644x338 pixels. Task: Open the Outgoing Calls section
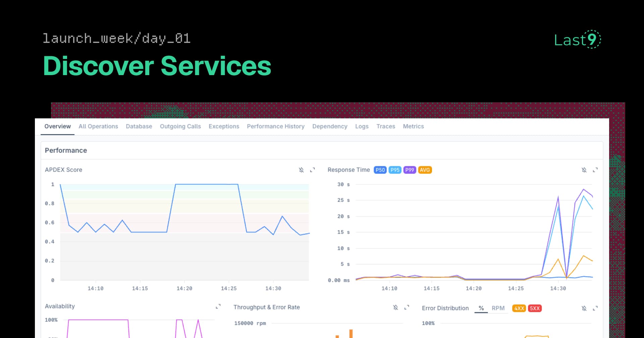click(x=180, y=126)
